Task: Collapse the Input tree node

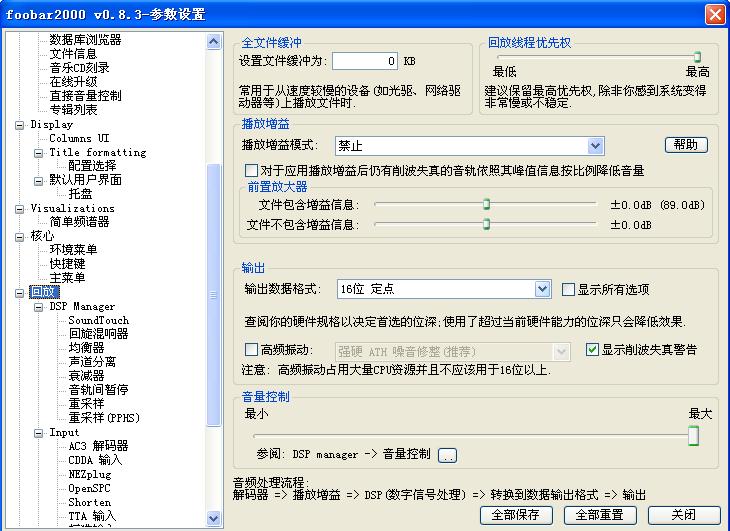Action: pos(39,433)
